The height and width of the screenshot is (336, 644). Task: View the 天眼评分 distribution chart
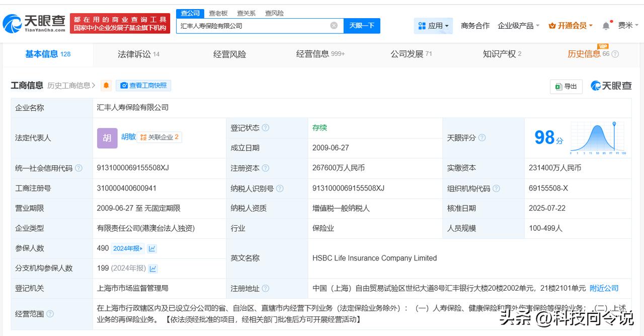(x=597, y=138)
